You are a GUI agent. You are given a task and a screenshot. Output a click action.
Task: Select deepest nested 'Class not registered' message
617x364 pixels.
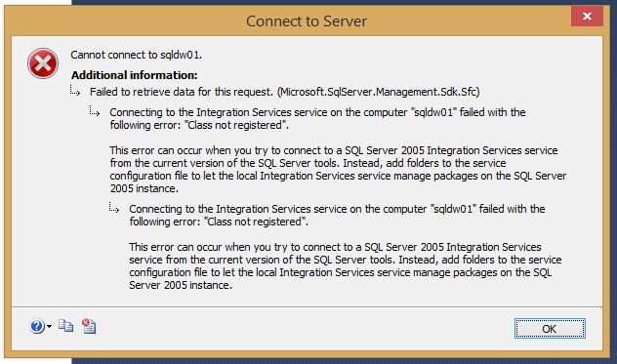click(x=337, y=215)
